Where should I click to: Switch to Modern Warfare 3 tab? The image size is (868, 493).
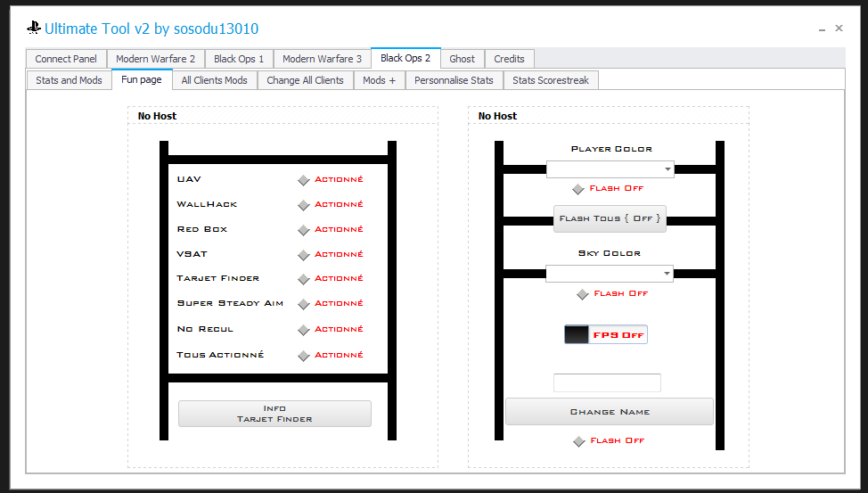pos(323,59)
